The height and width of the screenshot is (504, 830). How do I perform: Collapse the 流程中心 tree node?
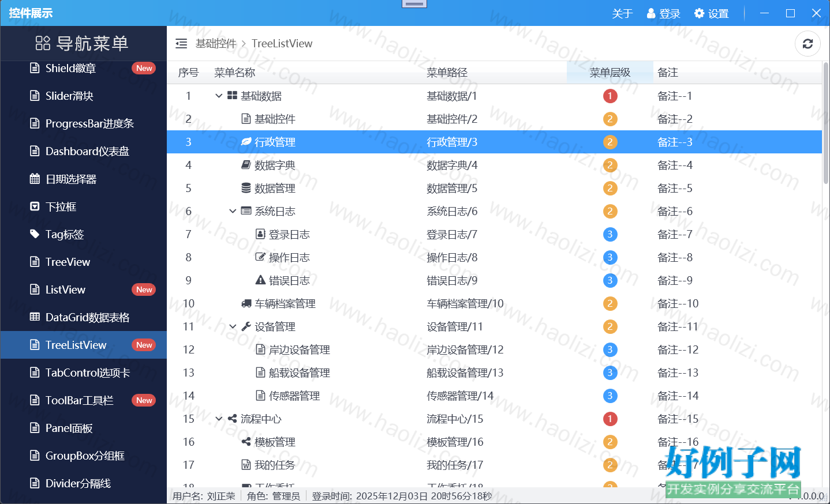point(219,419)
